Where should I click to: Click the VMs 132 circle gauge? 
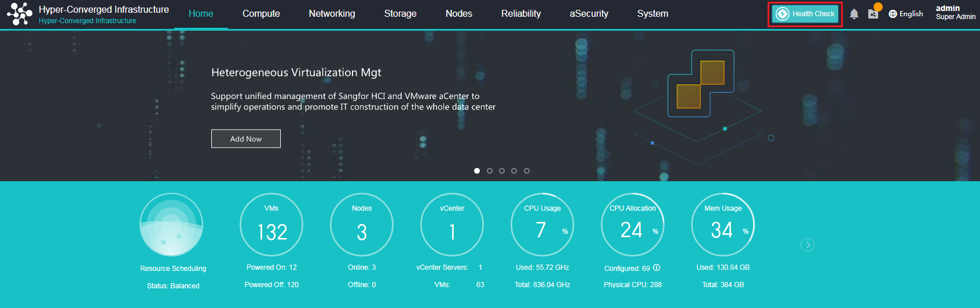point(271,225)
